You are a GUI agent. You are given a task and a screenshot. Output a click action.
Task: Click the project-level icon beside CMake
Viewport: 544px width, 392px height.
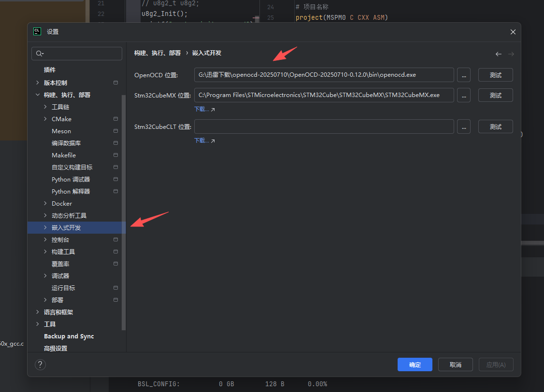(x=115, y=119)
